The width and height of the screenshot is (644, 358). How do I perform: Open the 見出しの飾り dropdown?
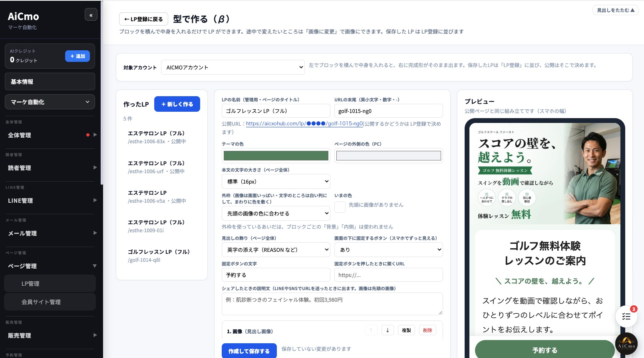pos(276,250)
